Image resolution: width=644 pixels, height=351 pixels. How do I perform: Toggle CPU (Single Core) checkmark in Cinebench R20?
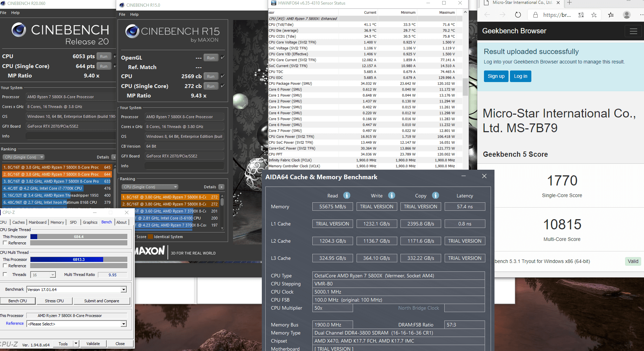tap(115, 66)
